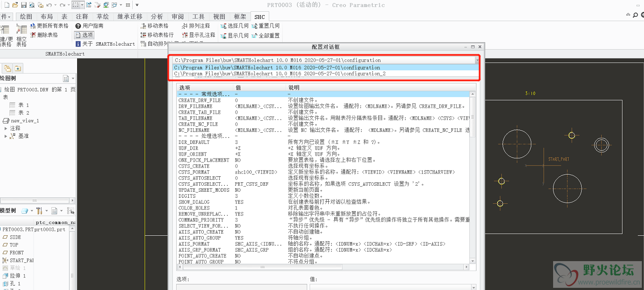Switch to the 继承迁移 ribbon tab

click(130, 16)
